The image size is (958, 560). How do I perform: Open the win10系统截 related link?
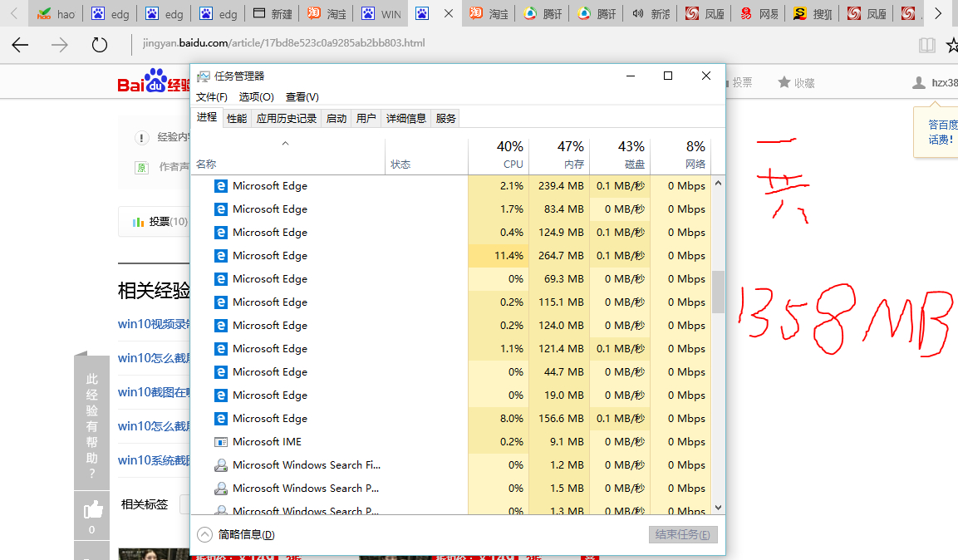154,460
